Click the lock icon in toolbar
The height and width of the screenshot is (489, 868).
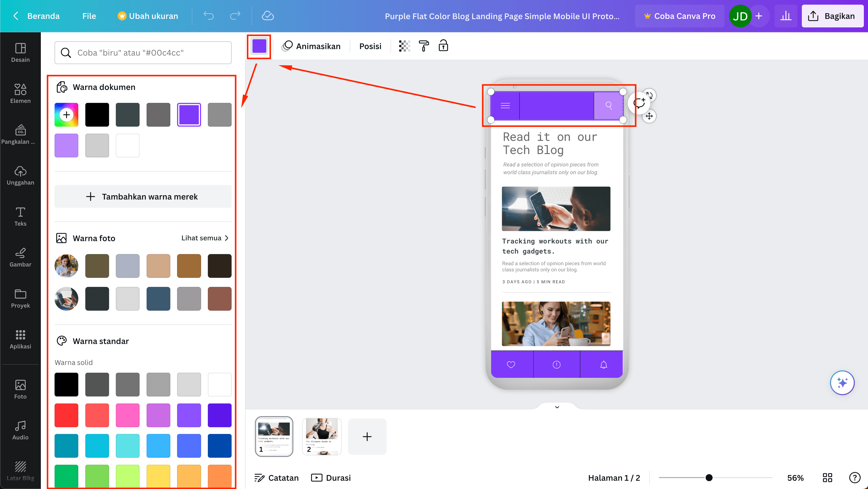coord(443,46)
